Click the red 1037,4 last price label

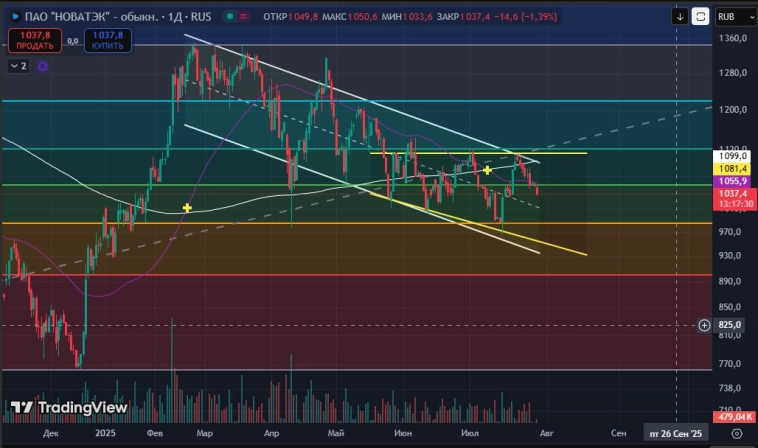click(x=735, y=199)
